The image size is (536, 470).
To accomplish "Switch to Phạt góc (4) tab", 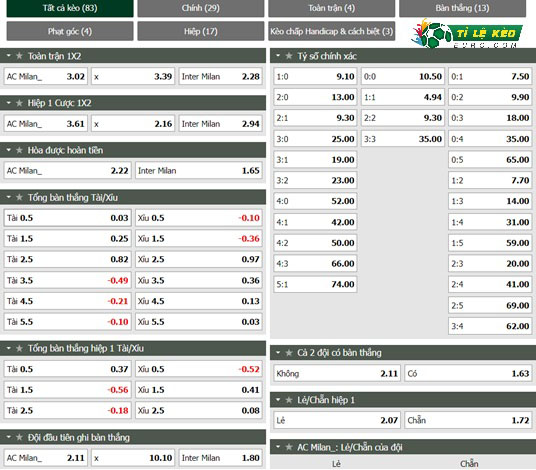I will click(70, 31).
